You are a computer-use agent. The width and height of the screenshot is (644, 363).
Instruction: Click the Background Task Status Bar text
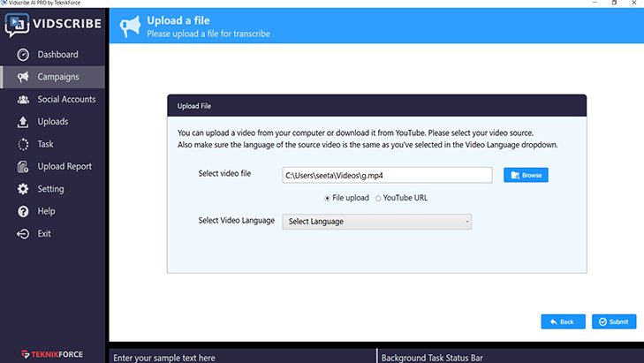pos(432,358)
